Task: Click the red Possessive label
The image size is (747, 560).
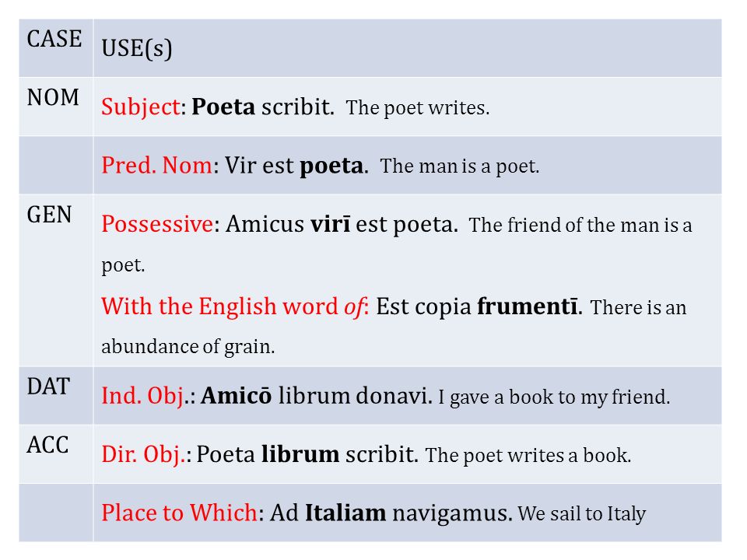Action: click(157, 224)
